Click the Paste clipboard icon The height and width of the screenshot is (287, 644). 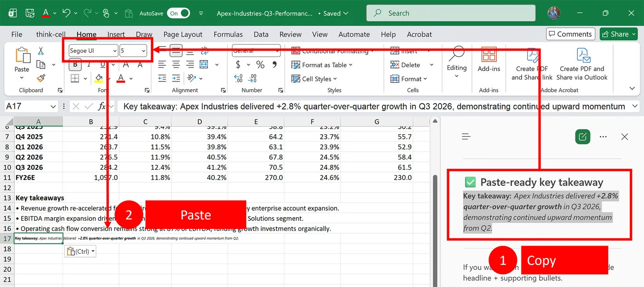tap(23, 55)
